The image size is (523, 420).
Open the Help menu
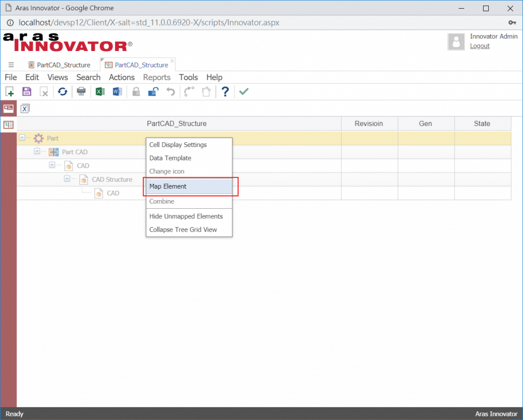coord(214,78)
